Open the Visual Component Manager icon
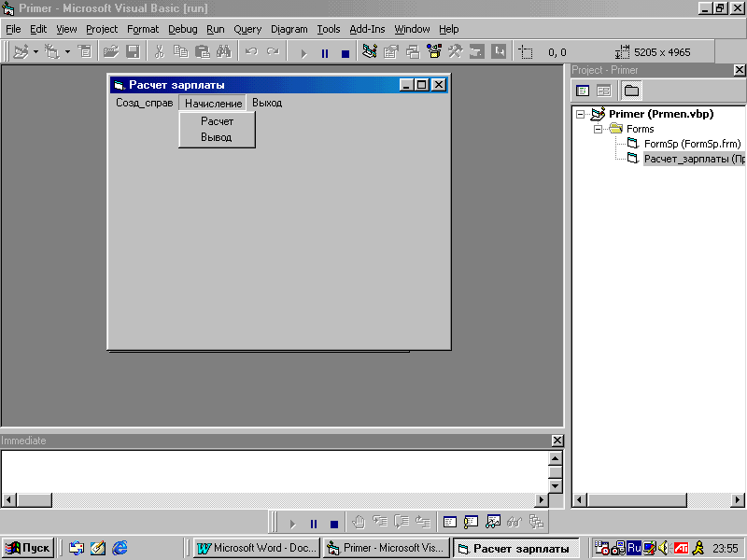 [499, 51]
